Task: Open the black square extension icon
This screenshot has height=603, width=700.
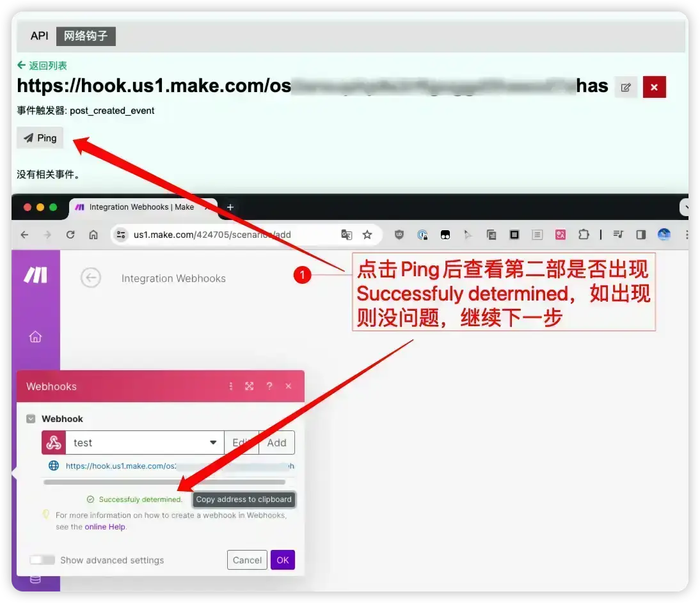Action: point(514,235)
